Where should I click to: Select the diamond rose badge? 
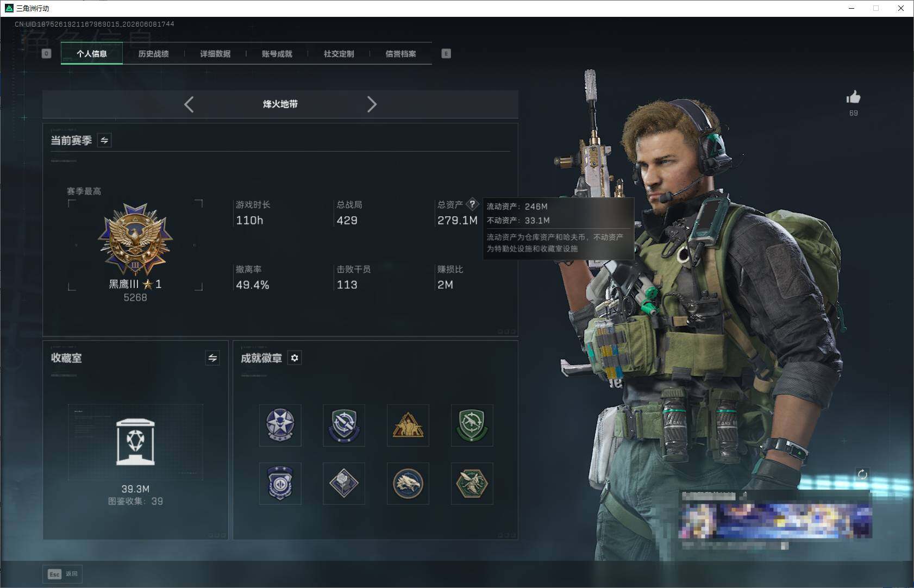coord(344,484)
